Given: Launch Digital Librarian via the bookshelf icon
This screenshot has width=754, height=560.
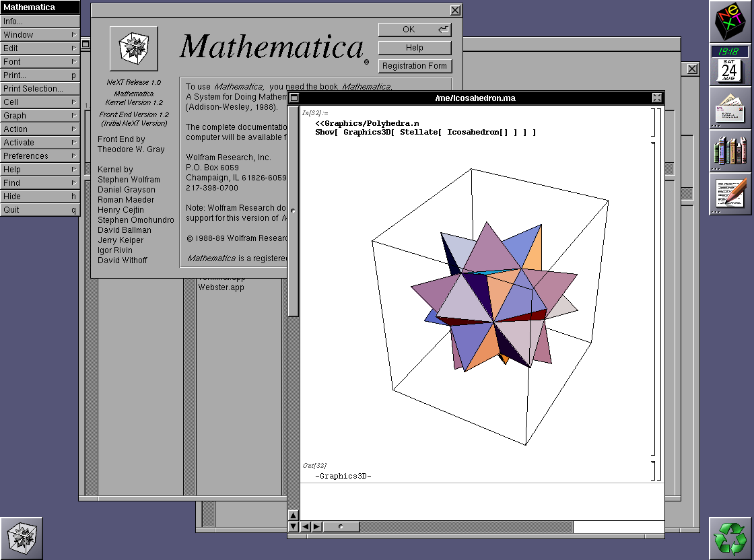Looking at the screenshot, I should tap(730, 151).
